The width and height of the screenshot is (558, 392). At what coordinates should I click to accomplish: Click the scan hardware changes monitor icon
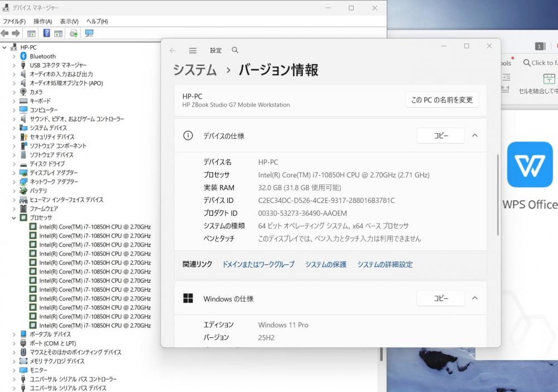[x=89, y=33]
